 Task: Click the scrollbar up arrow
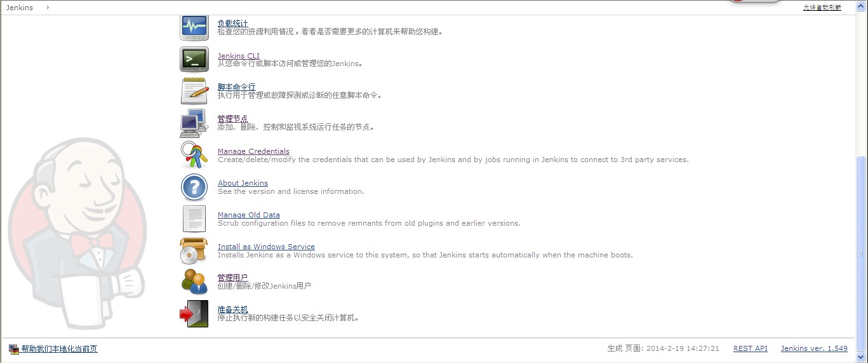pos(861,6)
